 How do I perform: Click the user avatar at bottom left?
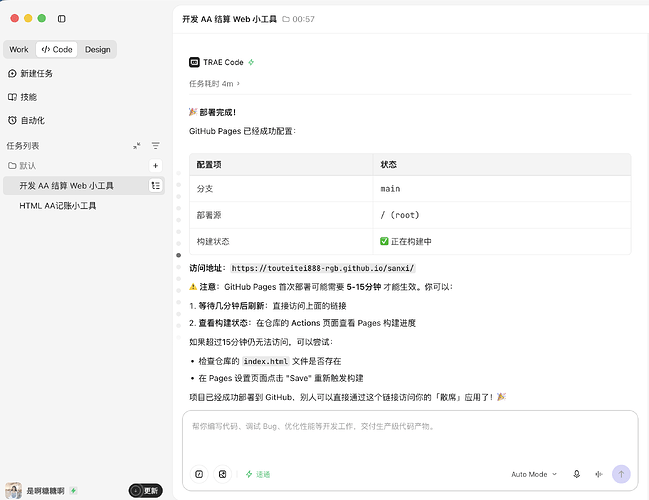(x=13, y=490)
